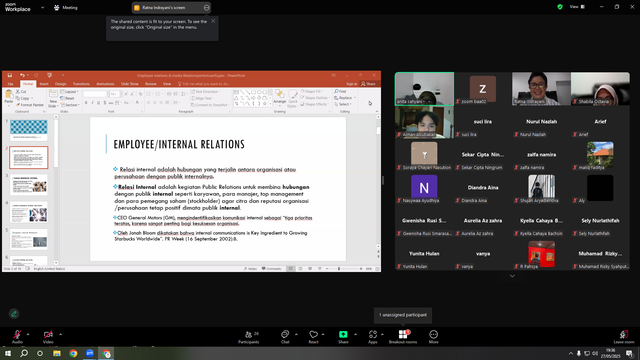Click the PowerPoint File tab
Viewport: 640px width, 360px height.
11,84
